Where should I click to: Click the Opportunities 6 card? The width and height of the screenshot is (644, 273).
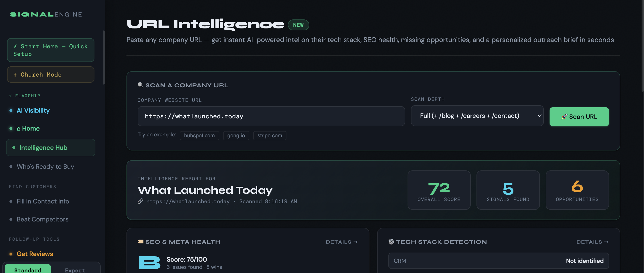click(x=577, y=190)
